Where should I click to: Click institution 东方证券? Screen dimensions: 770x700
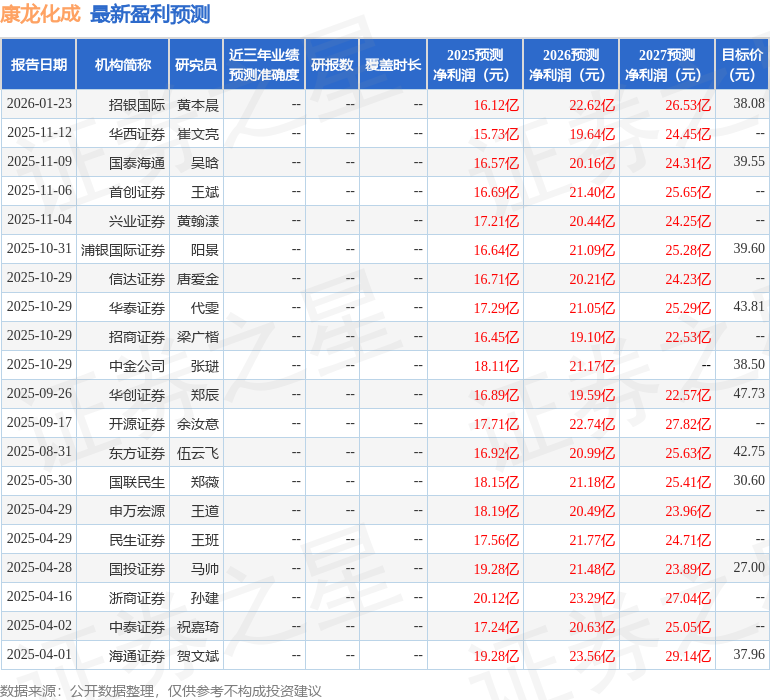[137, 453]
